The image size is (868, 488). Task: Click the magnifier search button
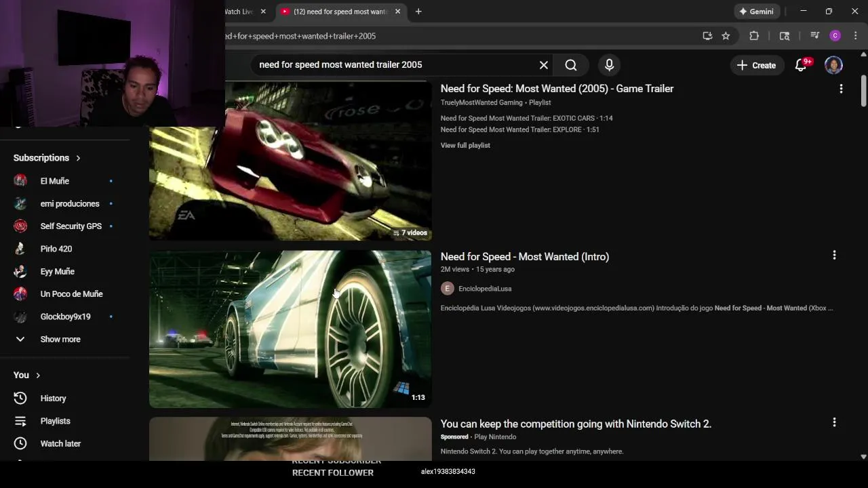pos(571,65)
